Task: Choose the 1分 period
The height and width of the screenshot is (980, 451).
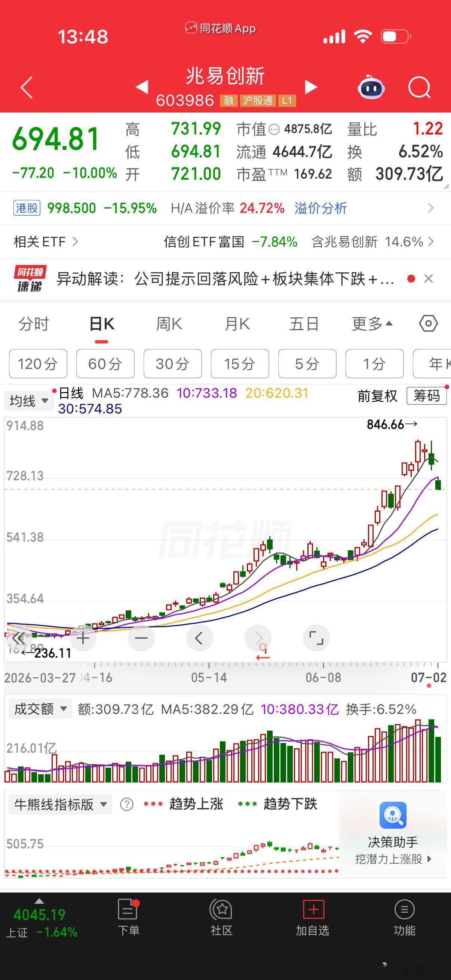Action: tap(374, 364)
